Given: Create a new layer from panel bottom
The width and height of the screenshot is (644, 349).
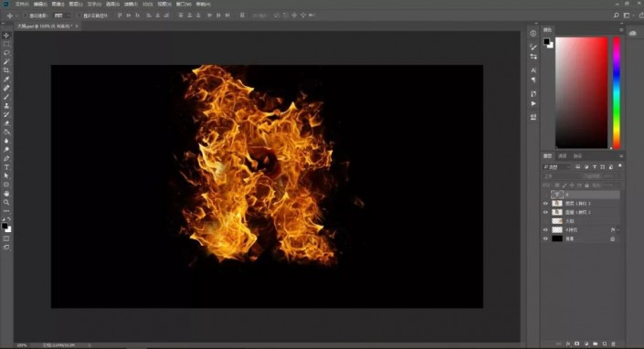Looking at the screenshot, I should pos(605,344).
